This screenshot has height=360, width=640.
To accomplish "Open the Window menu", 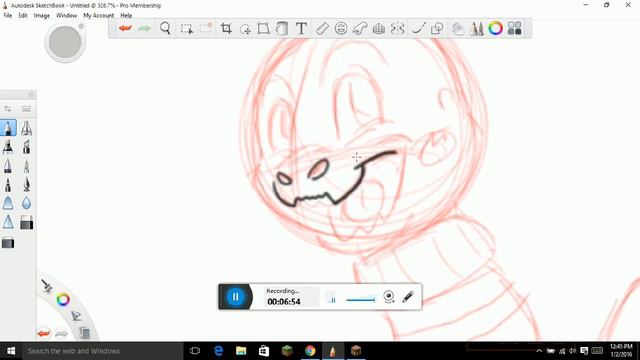I will point(66,16).
